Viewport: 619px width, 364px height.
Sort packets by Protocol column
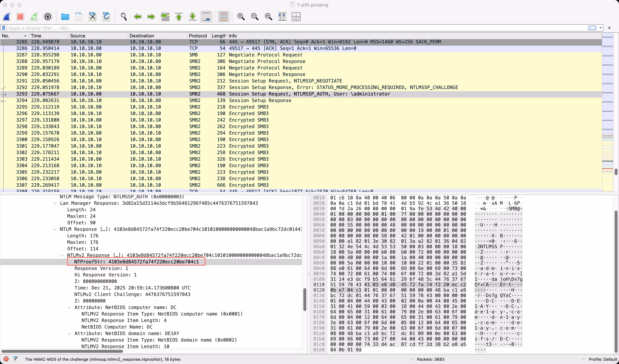pos(199,36)
